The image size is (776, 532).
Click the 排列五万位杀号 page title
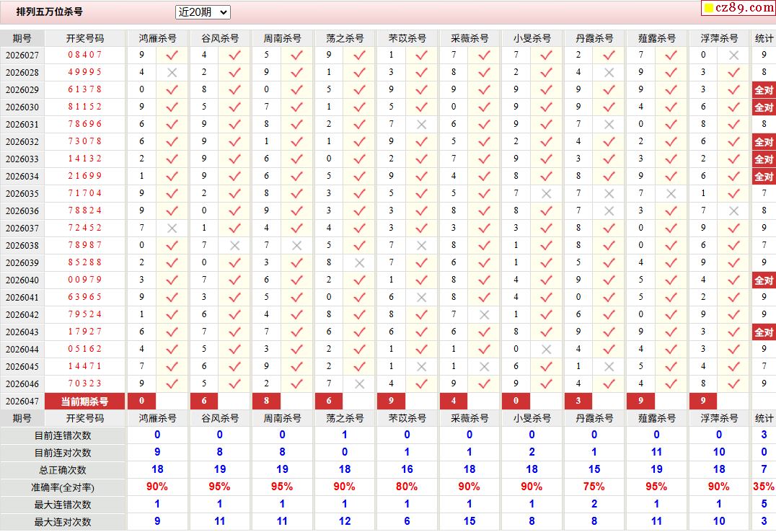[50, 12]
